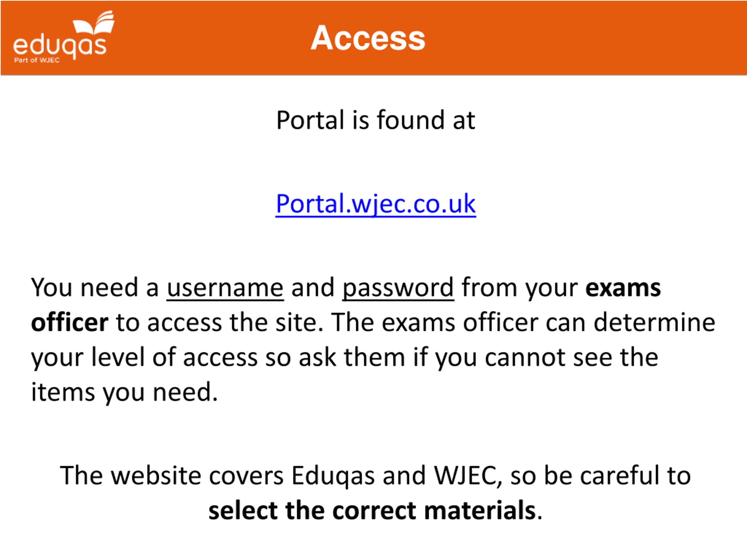Click the 'Part of WJEC' tagline
Screen dimensions: 747x560
click(37, 60)
